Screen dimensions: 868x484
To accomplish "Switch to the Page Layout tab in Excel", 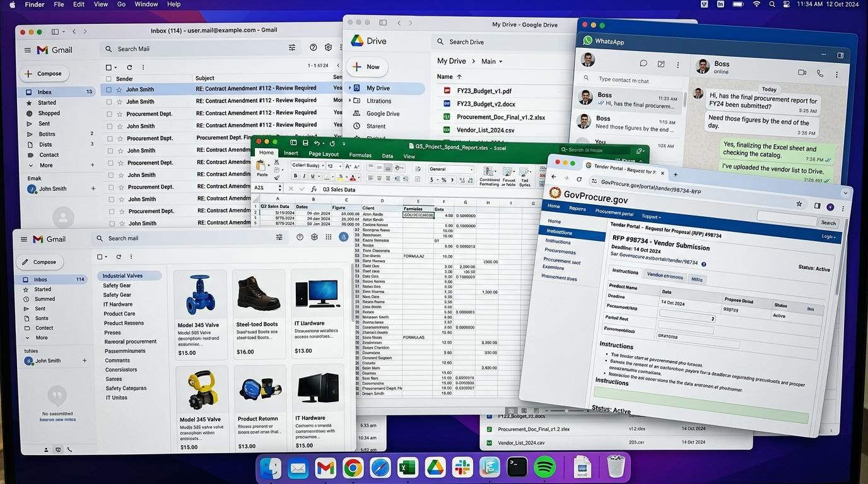I will pos(324,154).
